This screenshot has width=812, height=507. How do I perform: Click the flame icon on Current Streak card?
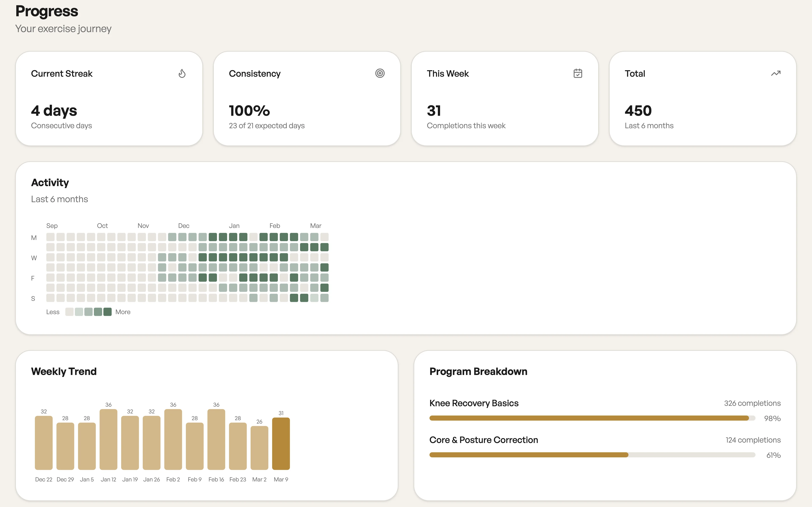[182, 74]
